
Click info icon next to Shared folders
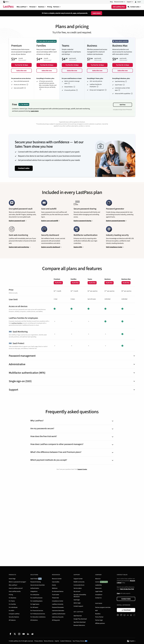pos(74,87)
